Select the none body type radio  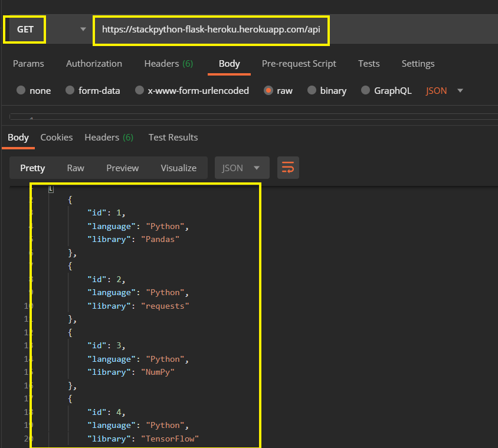tap(21, 90)
